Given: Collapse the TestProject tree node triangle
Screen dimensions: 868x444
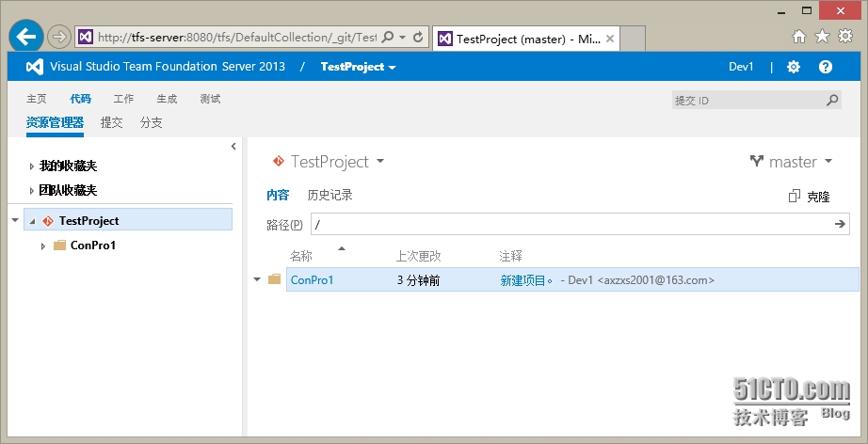Looking at the screenshot, I should (x=32, y=221).
